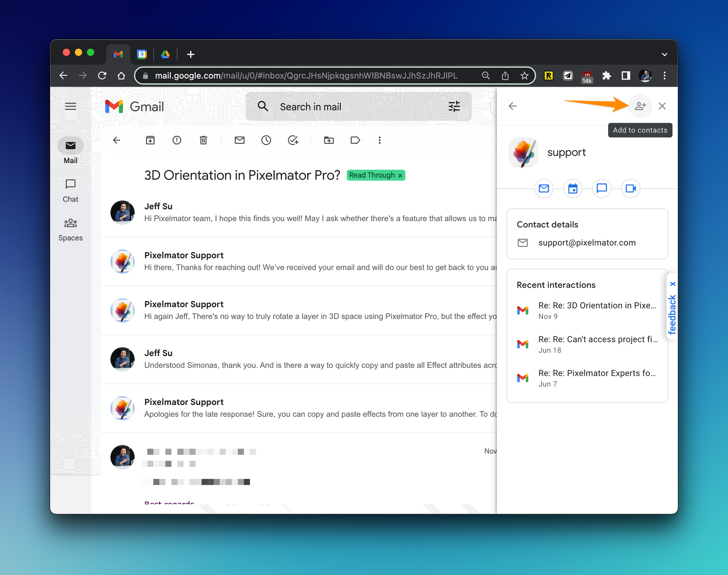Open Chrome profile avatar
728x575 pixels.
point(645,75)
